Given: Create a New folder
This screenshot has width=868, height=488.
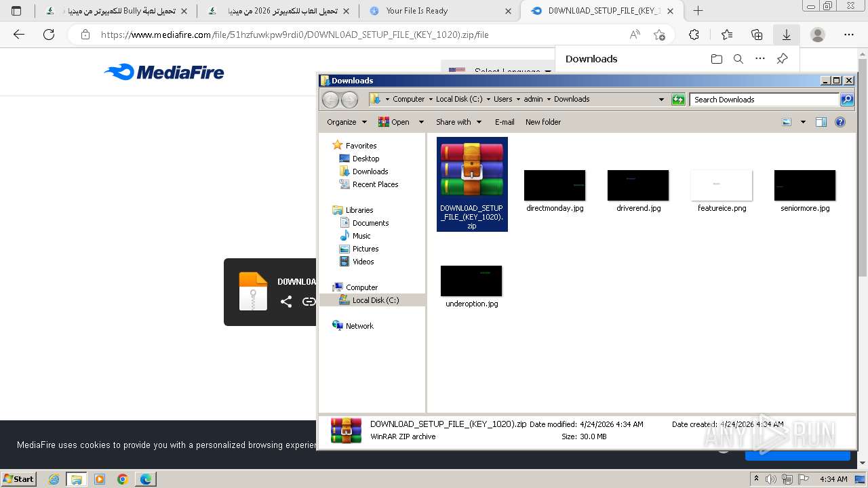Looking at the screenshot, I should tap(543, 122).
